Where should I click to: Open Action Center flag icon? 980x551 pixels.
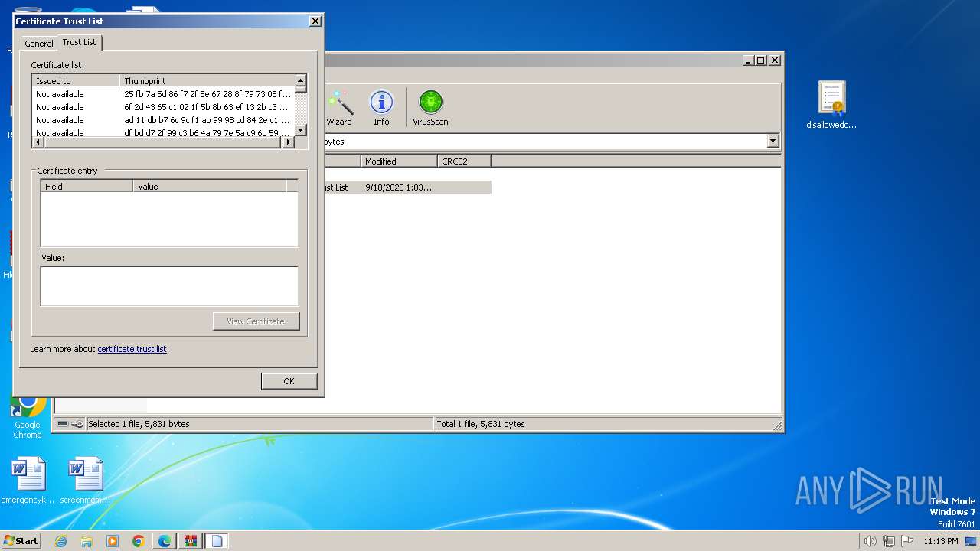(x=908, y=541)
